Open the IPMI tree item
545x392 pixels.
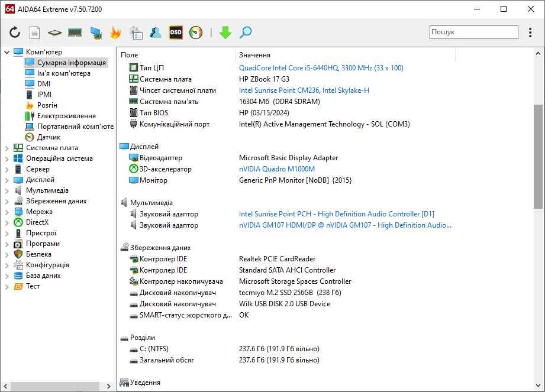44,95
